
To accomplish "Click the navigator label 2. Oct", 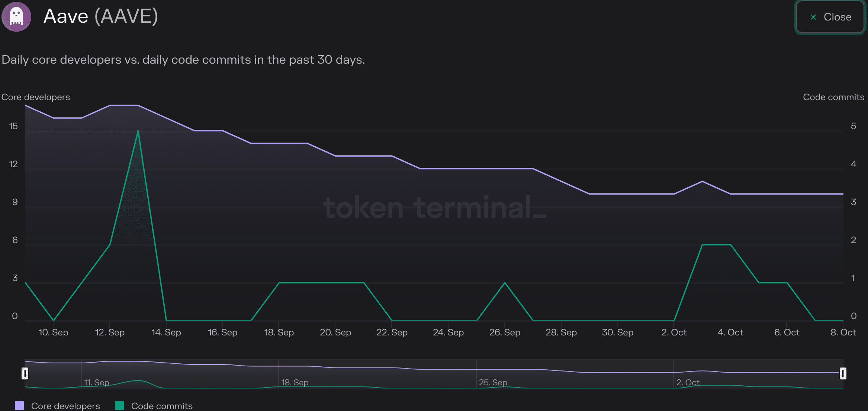I will [x=688, y=382].
